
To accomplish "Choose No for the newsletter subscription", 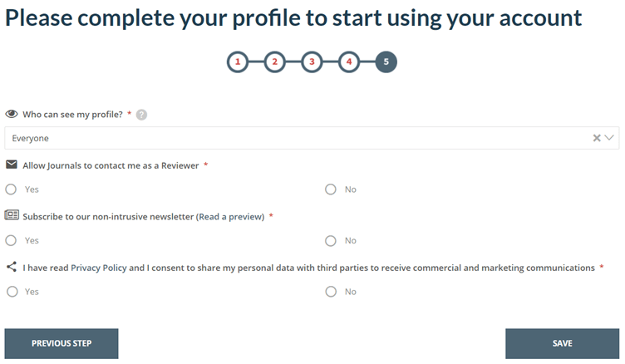I will [x=331, y=241].
